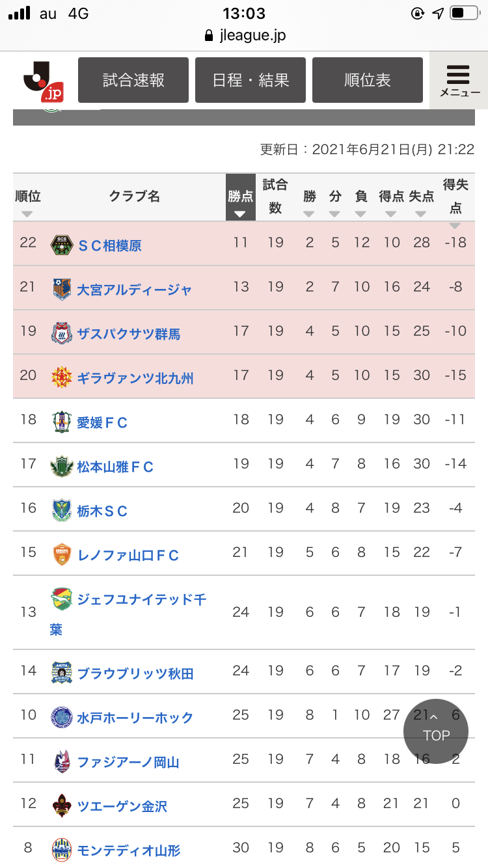Tap 水戸ホーリーホック club crest
Screen dimensions: 488x868
(61, 718)
